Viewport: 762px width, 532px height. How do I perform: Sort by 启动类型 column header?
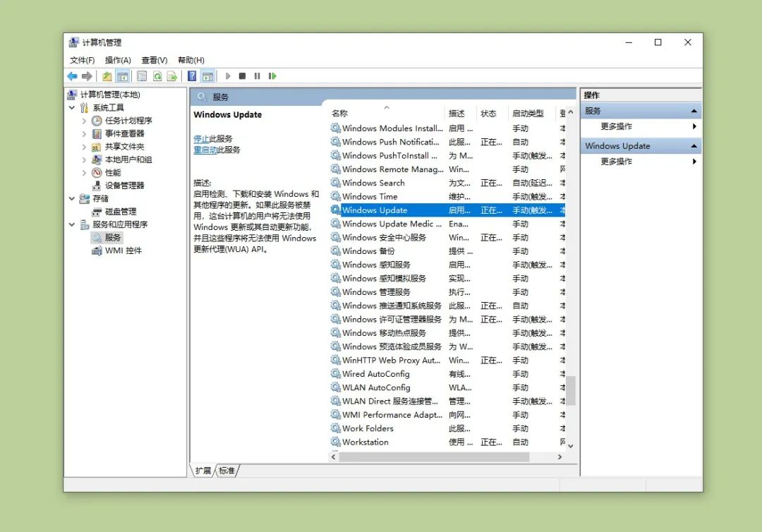point(532,113)
